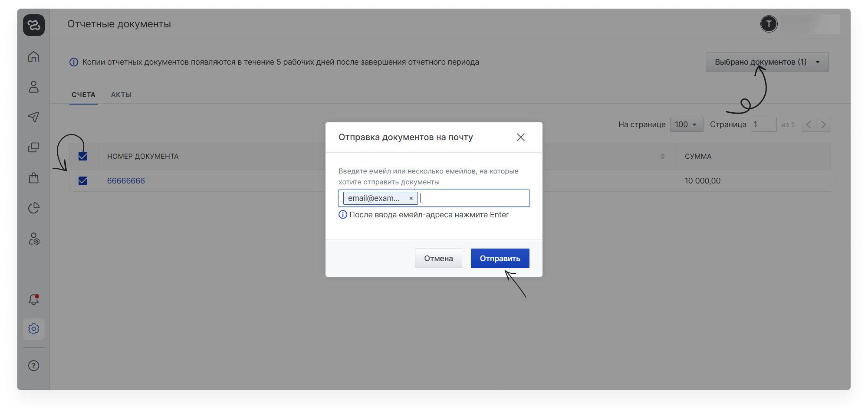Open the Home icon in sidebar
868x416 pixels.
34,56
